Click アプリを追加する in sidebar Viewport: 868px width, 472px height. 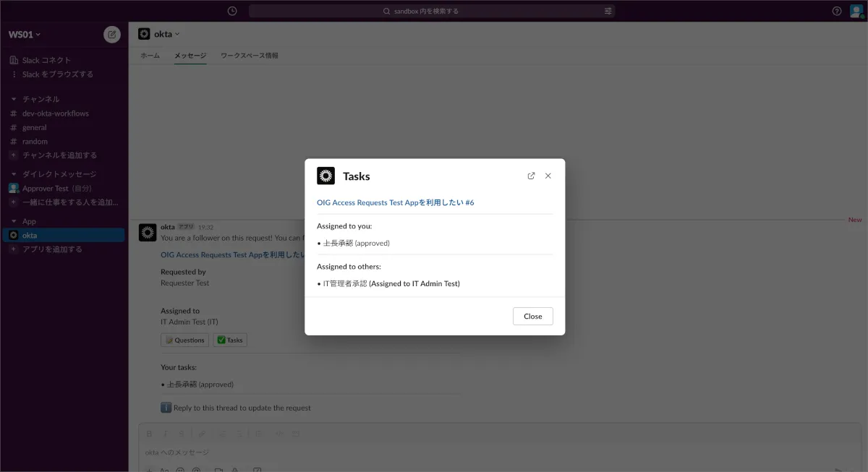(x=52, y=249)
